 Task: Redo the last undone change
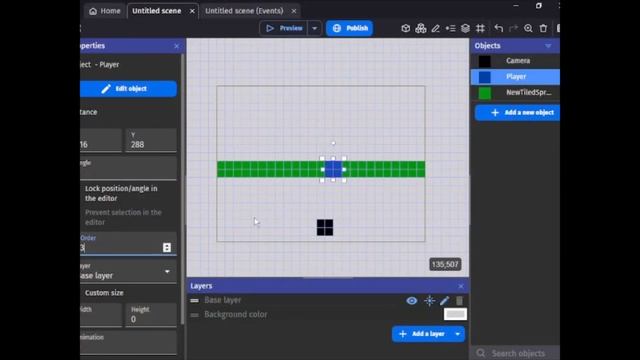(x=513, y=28)
